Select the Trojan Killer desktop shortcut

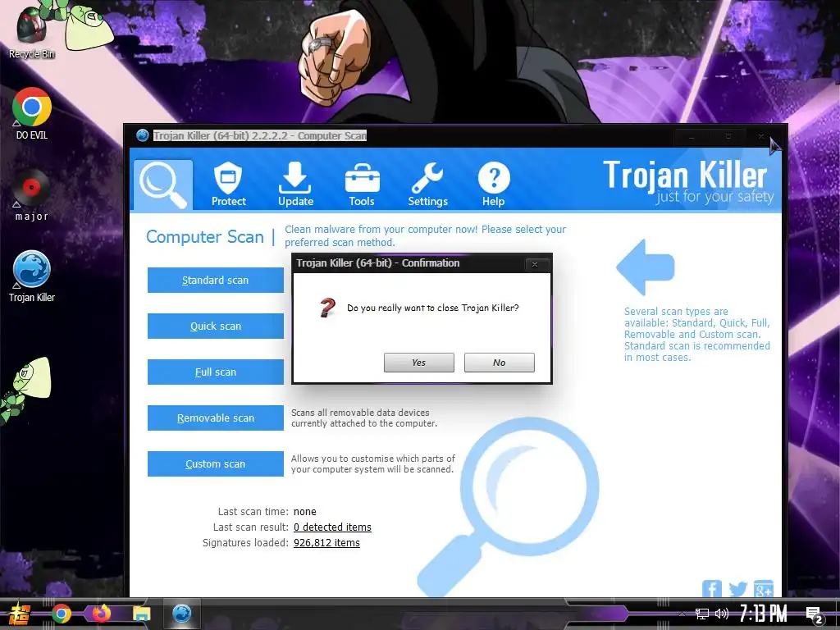tap(32, 277)
